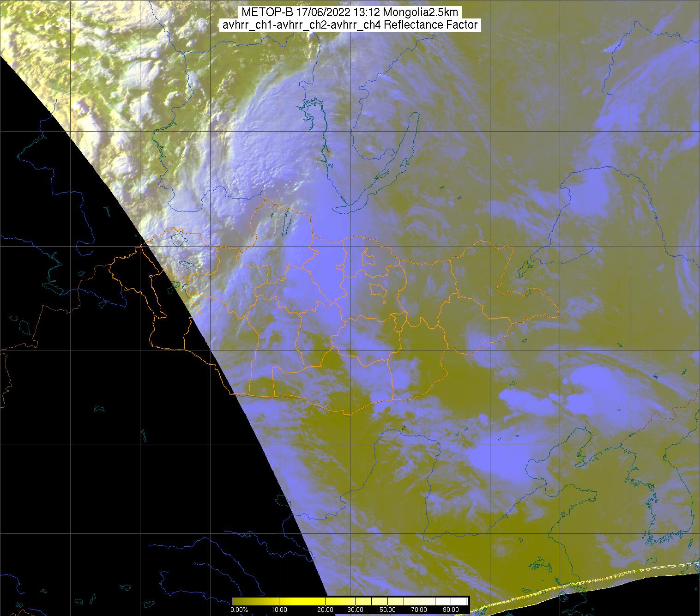The image size is (700, 616).
Task: Click the 90.00 label under the color bar
Action: click(x=451, y=610)
